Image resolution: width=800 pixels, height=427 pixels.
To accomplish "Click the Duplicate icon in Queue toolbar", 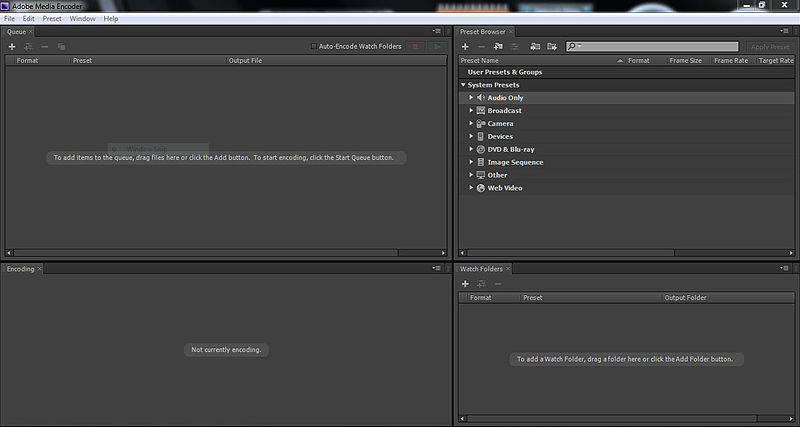I will point(61,46).
